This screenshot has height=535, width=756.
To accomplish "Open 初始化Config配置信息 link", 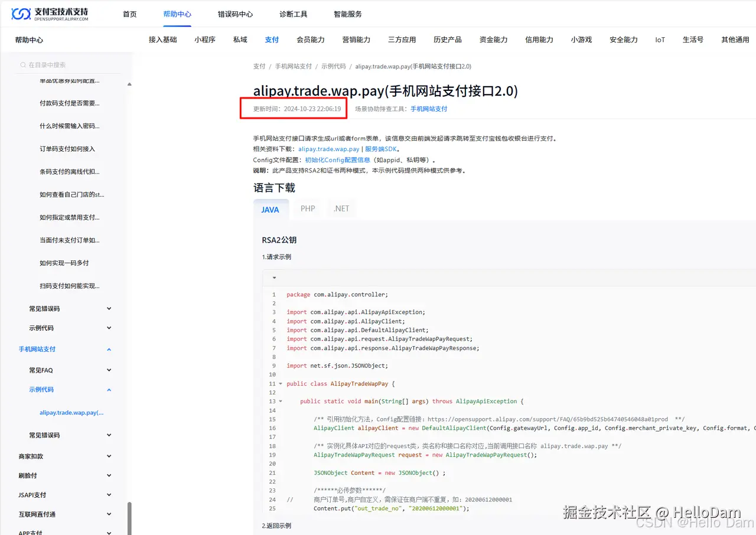I will point(337,160).
